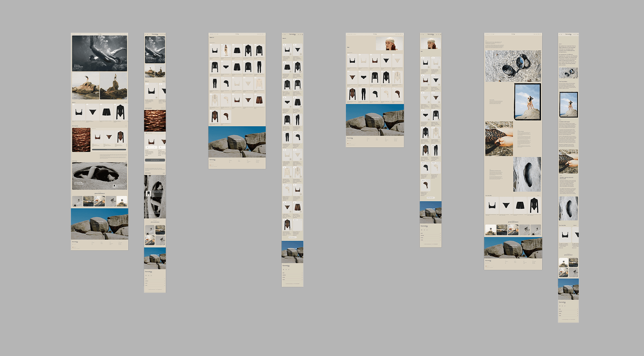Click View all link beside New In on desktop homepage
Viewport: 644px width, 356px height.
click(x=126, y=102)
